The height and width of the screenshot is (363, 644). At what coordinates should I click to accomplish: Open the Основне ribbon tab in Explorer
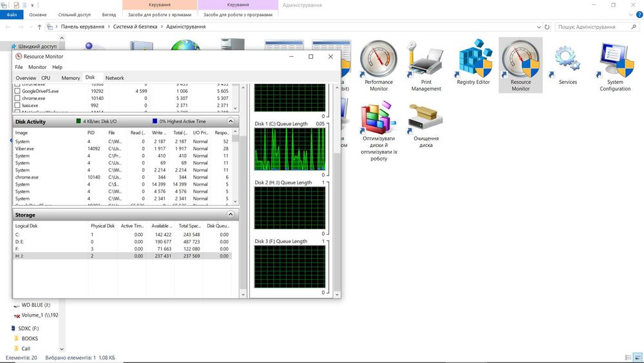[38, 15]
